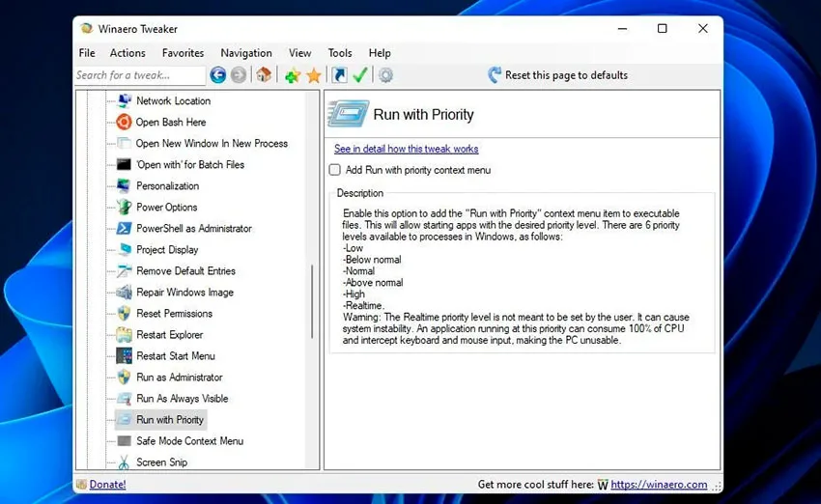Click the Network Location icon
This screenshot has width=821, height=504.
[x=124, y=100]
